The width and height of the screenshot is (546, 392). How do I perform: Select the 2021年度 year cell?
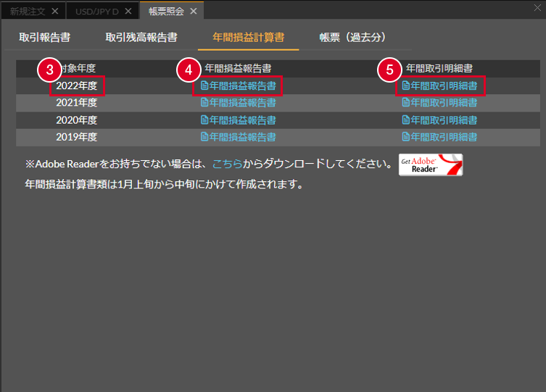coord(77,103)
